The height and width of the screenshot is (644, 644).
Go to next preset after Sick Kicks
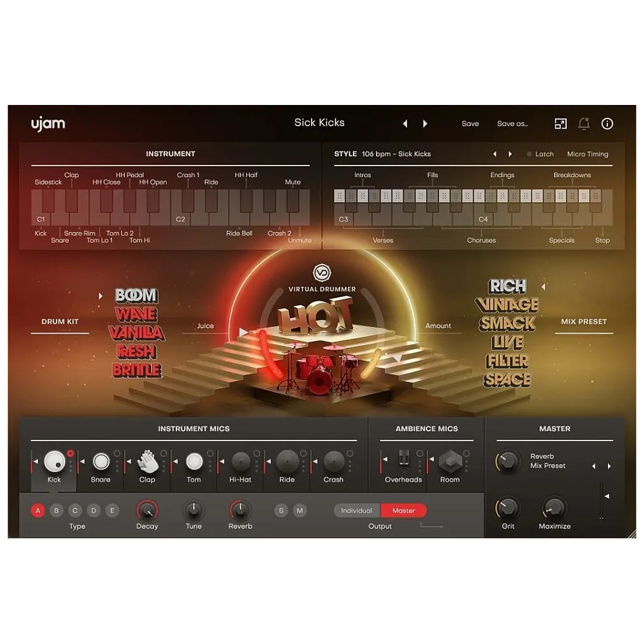(x=425, y=124)
